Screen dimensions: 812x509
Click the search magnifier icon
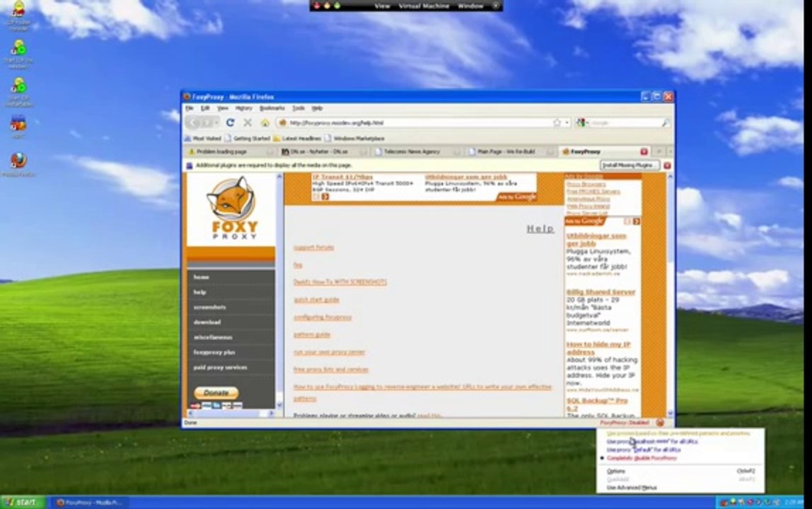tap(666, 123)
